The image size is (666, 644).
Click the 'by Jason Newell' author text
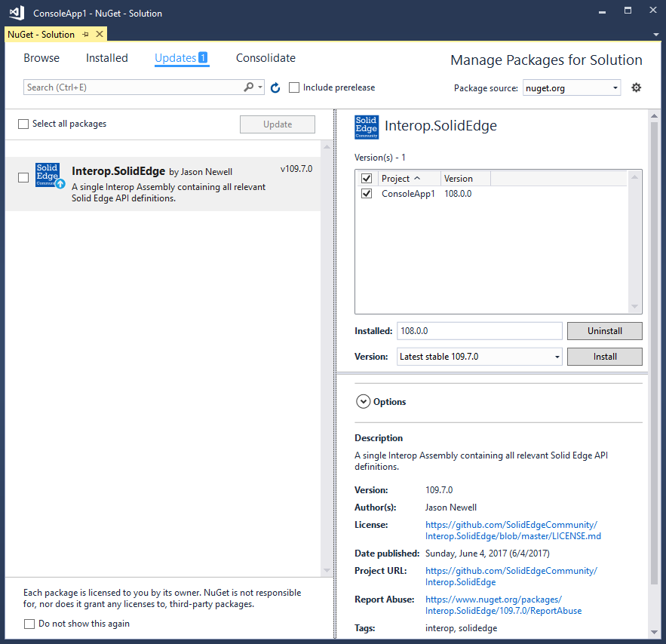(x=201, y=172)
